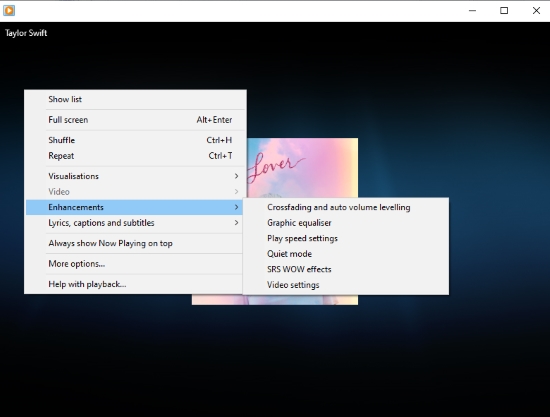Screen dimensions: 550x417
Task: Maximize the media player window
Action: (x=504, y=11)
